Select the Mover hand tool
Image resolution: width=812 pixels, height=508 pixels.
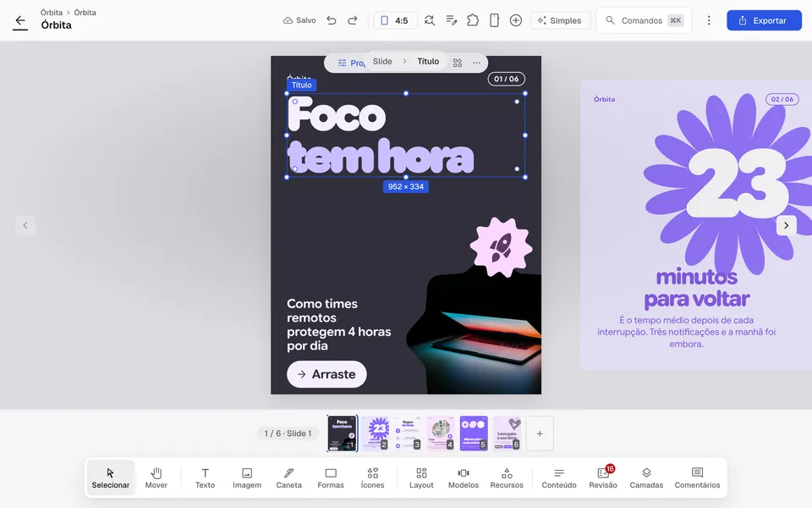[x=156, y=478]
